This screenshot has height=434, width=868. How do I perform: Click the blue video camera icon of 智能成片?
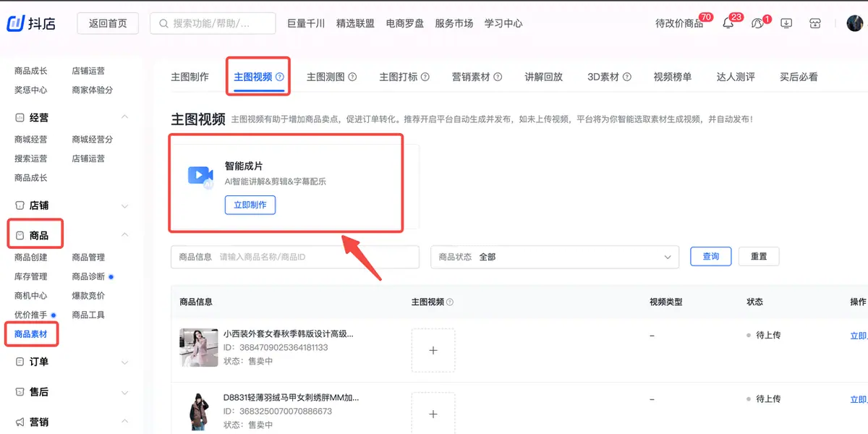click(x=200, y=176)
